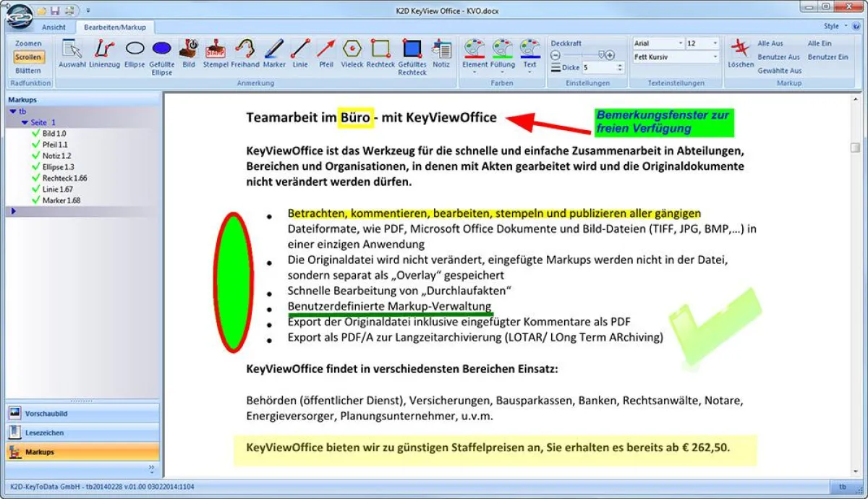Choose the Linienzug polyline tool
868x499 pixels.
[105, 54]
